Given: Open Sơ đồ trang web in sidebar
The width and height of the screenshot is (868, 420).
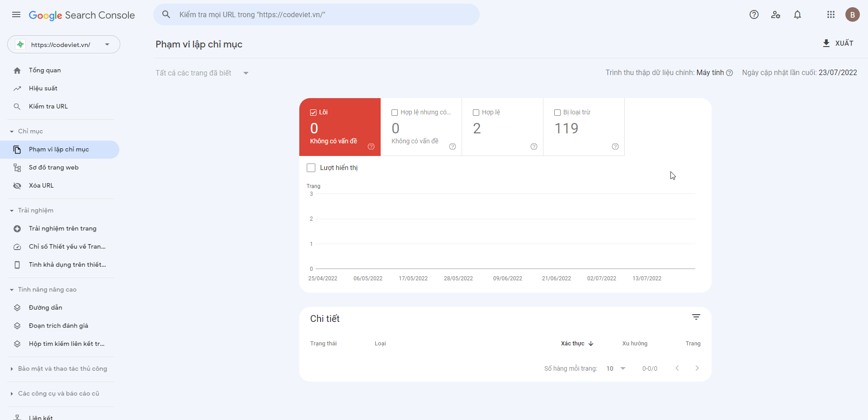Looking at the screenshot, I should tap(53, 167).
